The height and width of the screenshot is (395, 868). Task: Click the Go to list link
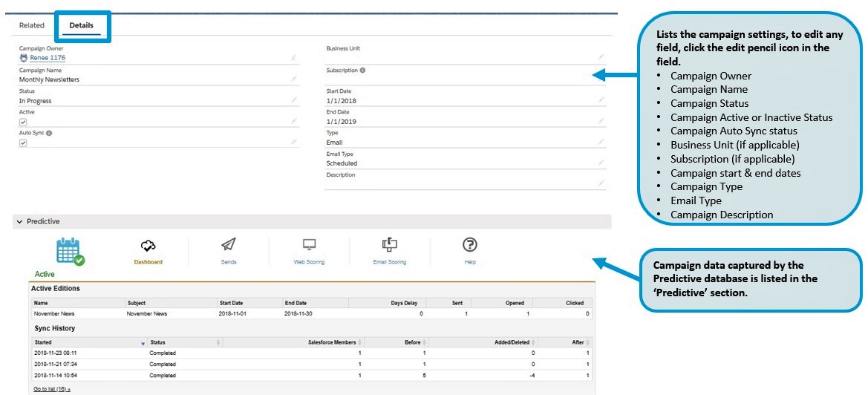coord(52,389)
